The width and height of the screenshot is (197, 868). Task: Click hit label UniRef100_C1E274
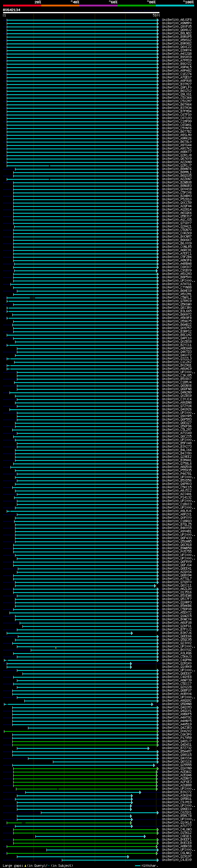pyautogui.click(x=176, y=74)
